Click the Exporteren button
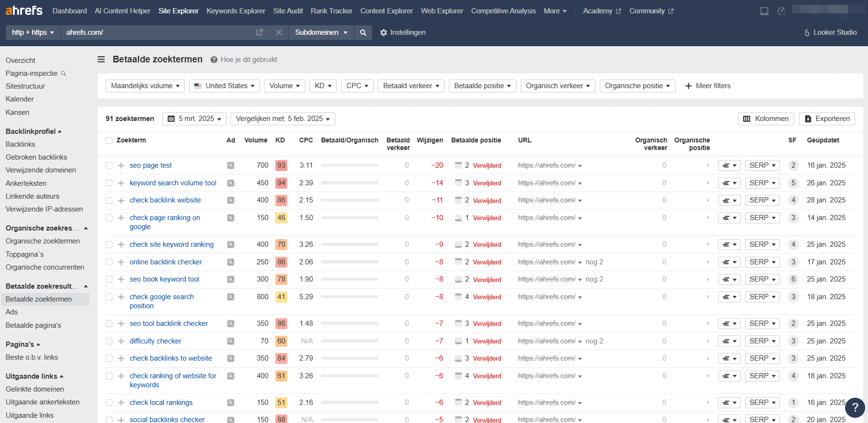The image size is (868, 423). pyautogui.click(x=827, y=119)
